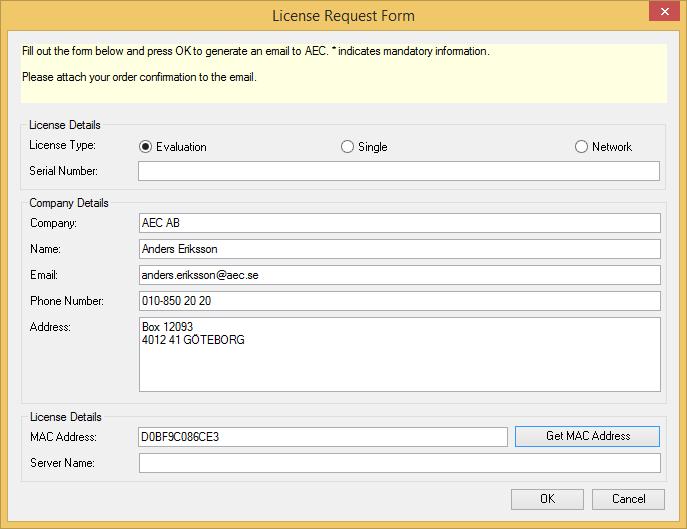The width and height of the screenshot is (687, 529).
Task: Confirm the form with OK
Action: coord(547,499)
